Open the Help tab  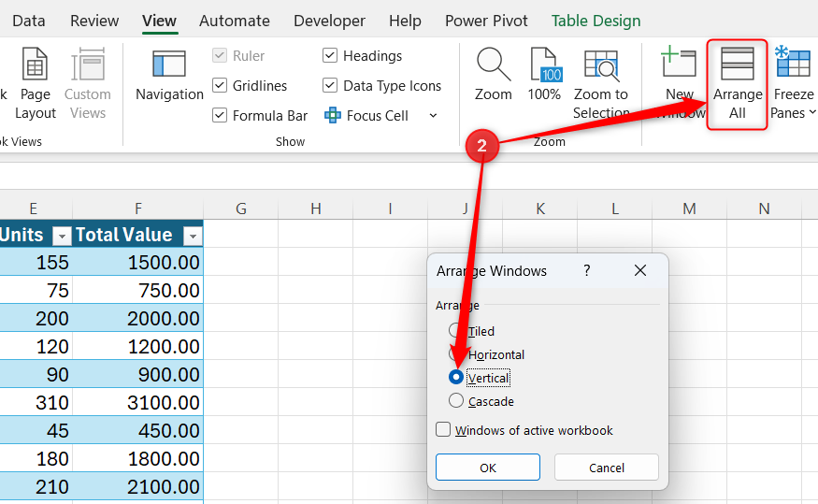coord(405,21)
